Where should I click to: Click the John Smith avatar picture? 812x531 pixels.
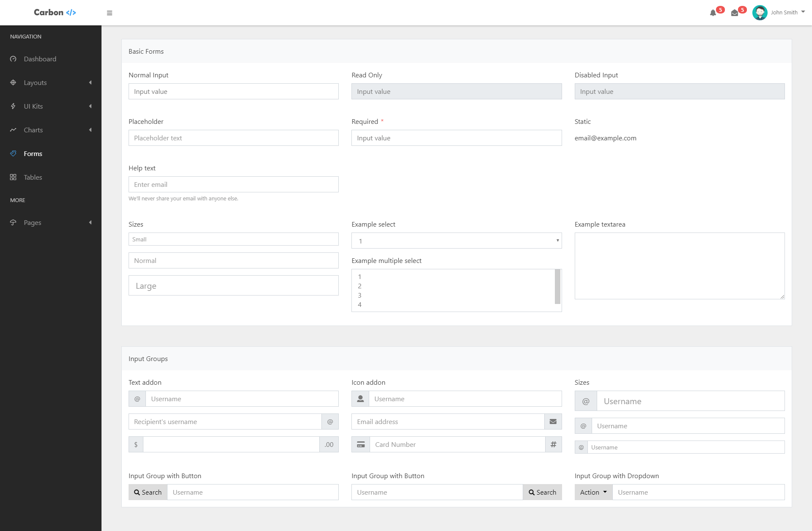coord(760,13)
